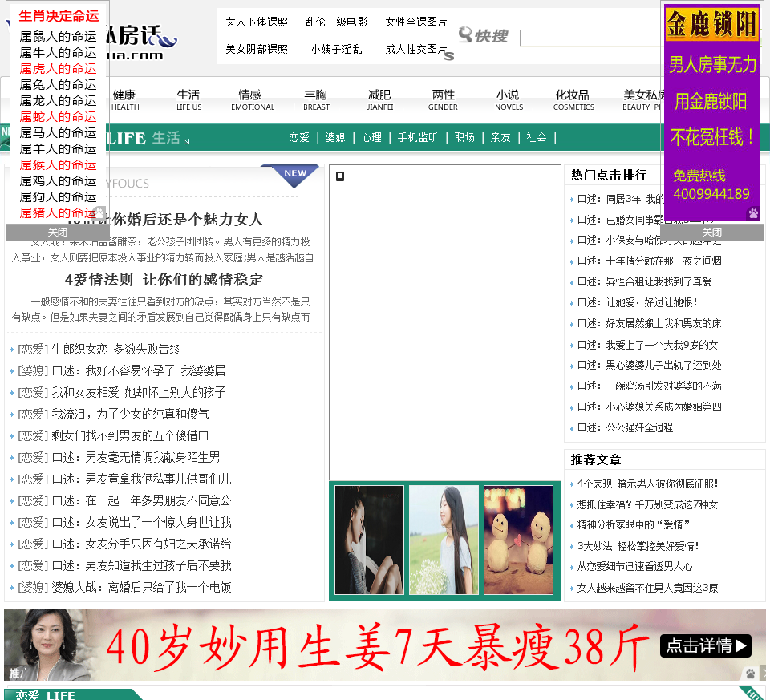The height and width of the screenshot is (700, 770).
Task: Click inside the 快搜 search field
Action: point(590,38)
